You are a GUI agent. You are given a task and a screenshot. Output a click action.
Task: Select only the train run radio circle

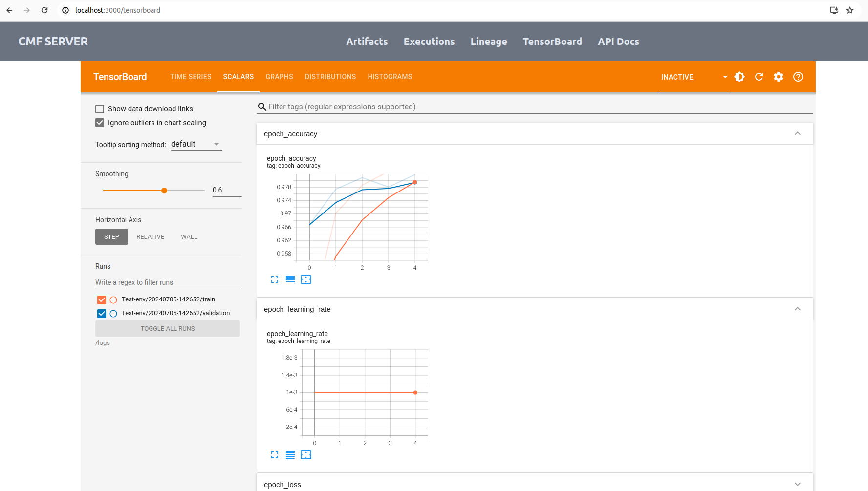113,300
